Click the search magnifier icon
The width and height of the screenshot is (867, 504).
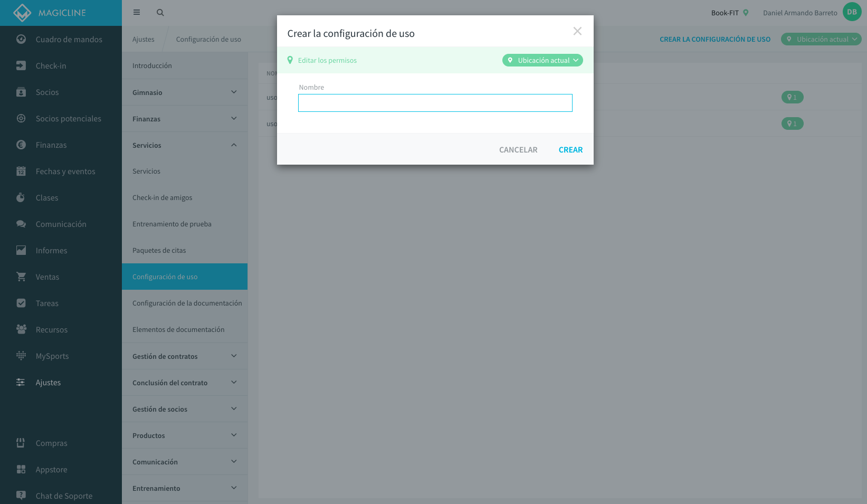pos(160,13)
